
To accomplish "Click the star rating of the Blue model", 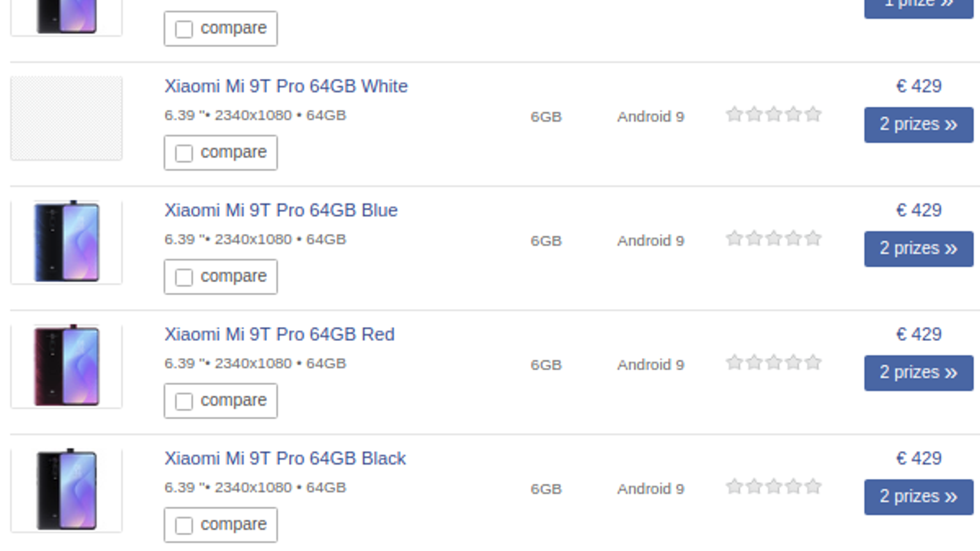I will [x=773, y=239].
